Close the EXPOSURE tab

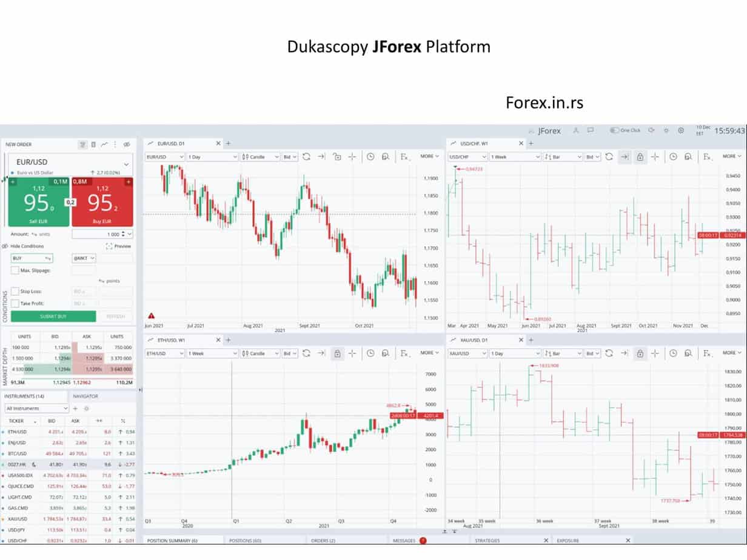pos(628,540)
